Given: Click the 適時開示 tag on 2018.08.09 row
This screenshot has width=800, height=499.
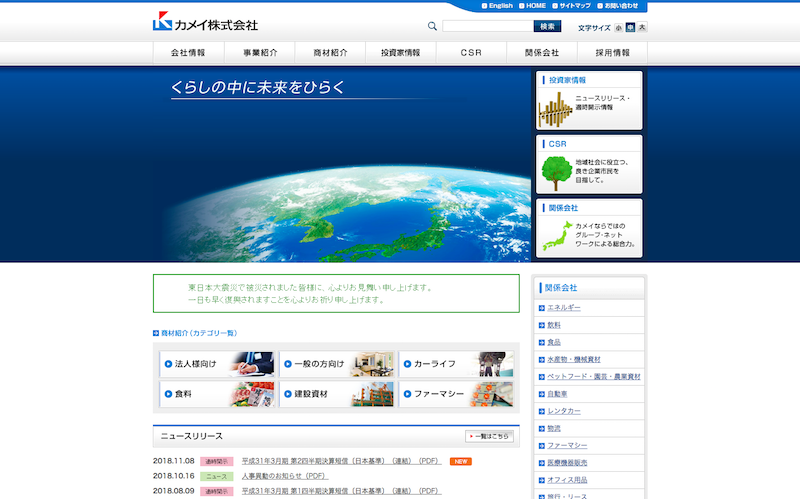Looking at the screenshot, I should coord(217,491).
